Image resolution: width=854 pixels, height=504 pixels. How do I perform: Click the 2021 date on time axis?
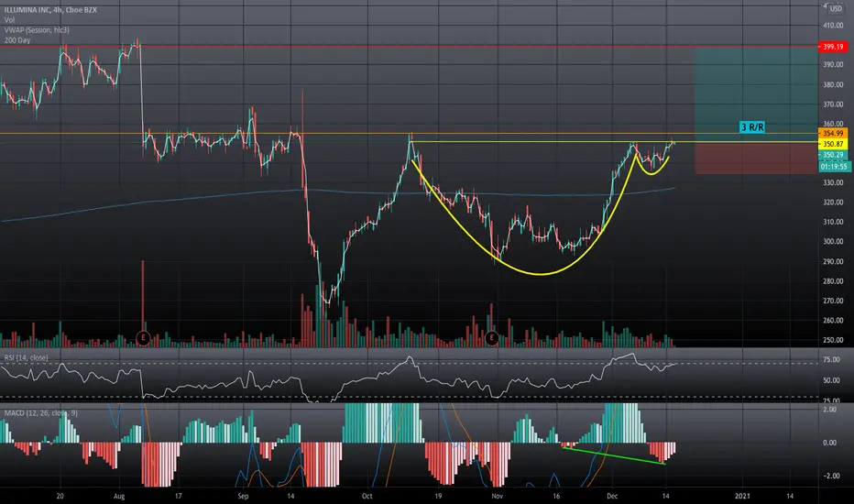tap(742, 496)
